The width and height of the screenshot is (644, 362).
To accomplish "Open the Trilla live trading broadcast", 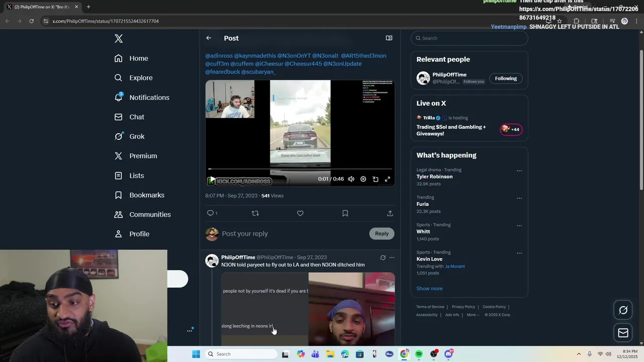I will [x=469, y=126].
